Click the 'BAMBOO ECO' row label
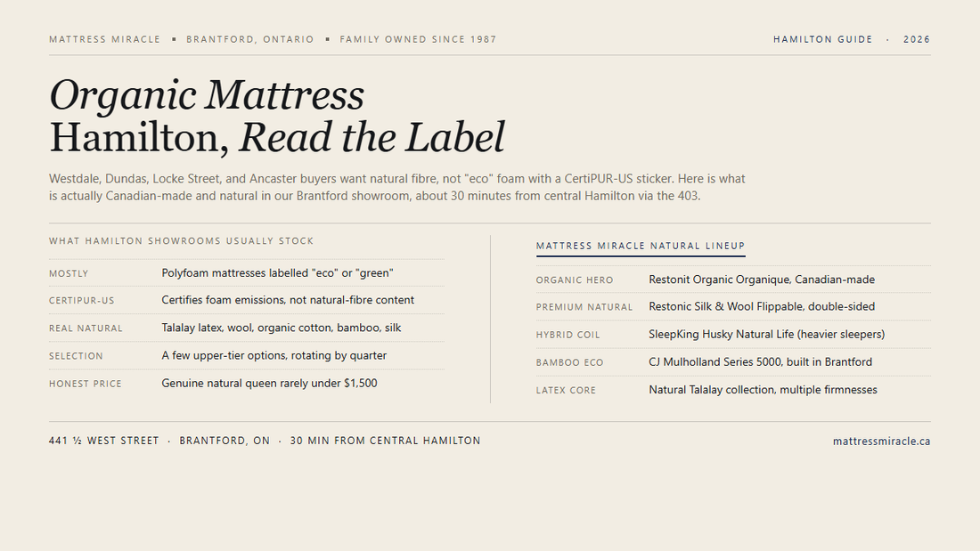980x551 pixels. click(569, 362)
